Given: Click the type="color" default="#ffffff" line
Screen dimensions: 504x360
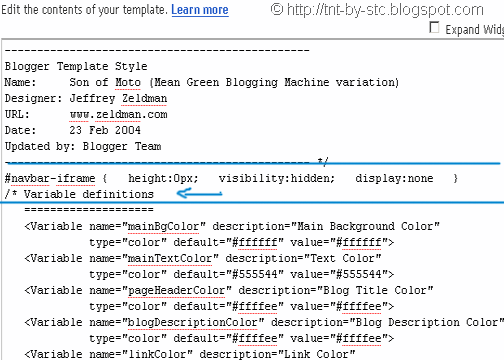Looking at the screenshot, I should pyautogui.click(x=242, y=242).
